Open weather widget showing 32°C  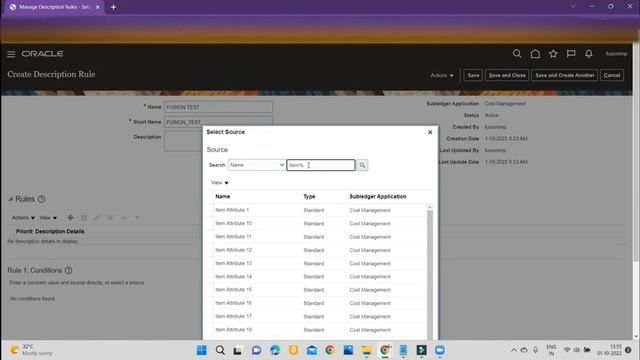point(31,350)
